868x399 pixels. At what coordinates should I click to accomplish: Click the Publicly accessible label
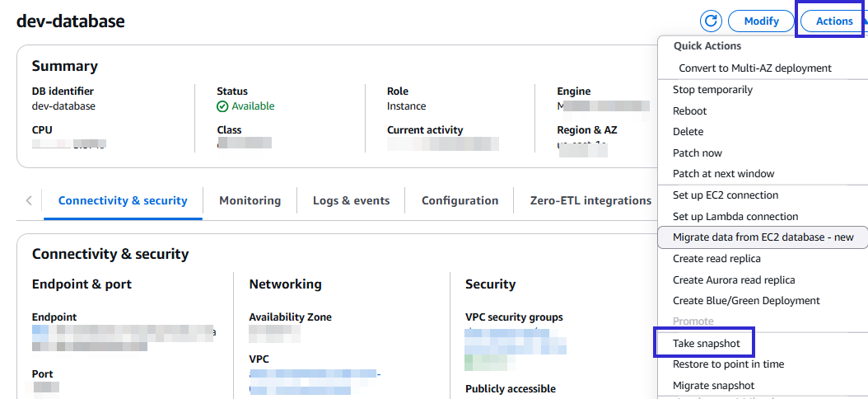point(511,388)
